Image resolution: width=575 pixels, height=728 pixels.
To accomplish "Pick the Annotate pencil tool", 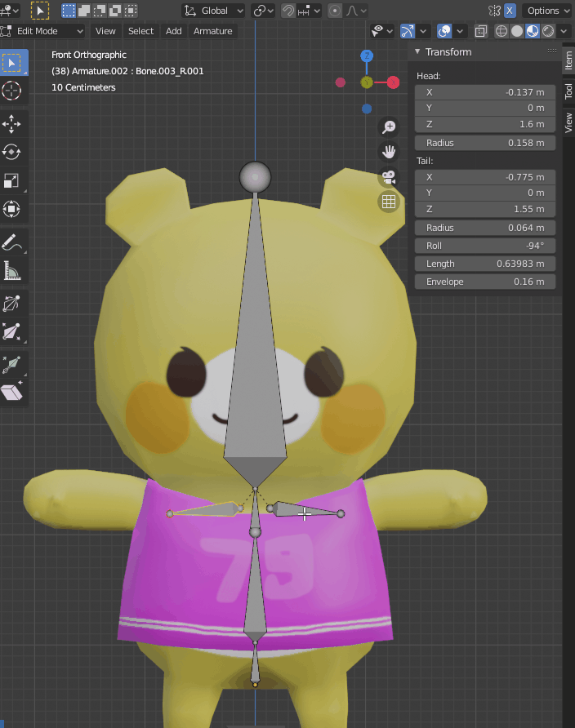I will click(x=11, y=242).
